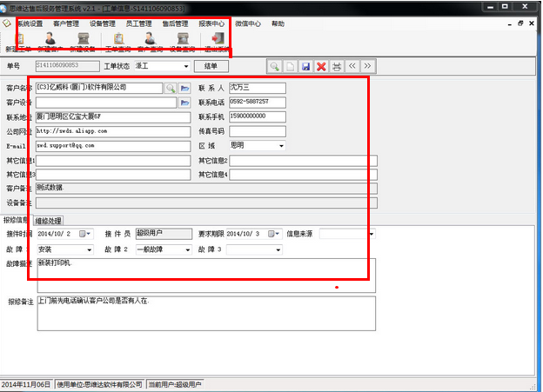This screenshot has width=543, height=392.
Task: Open the 工单查询 work order query icon
Action: click(118, 39)
